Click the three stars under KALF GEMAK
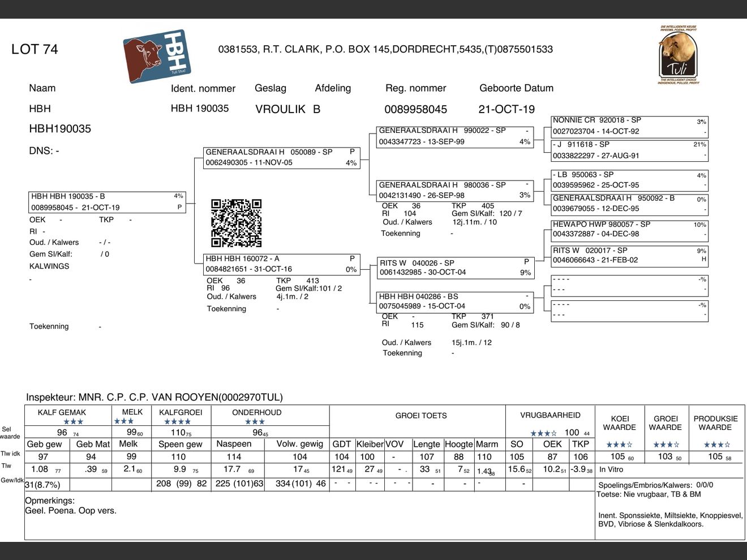 tap(73, 422)
